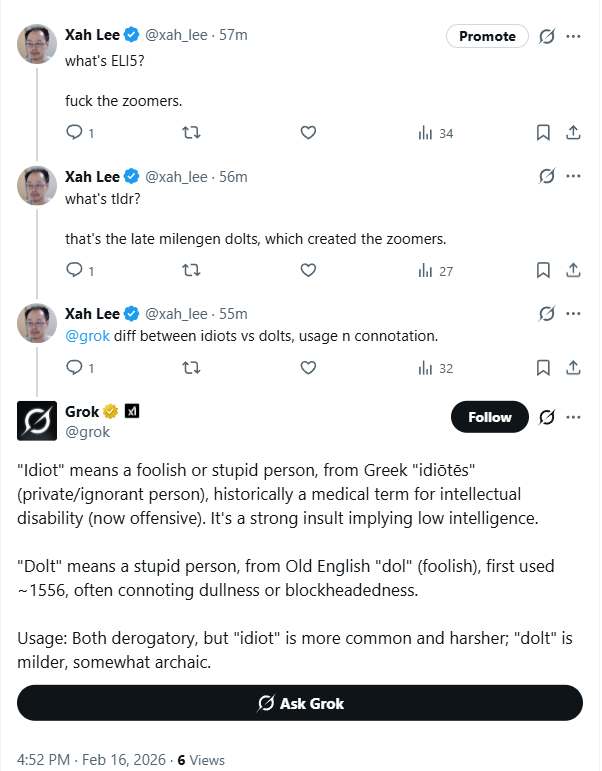Image resolution: width=602 pixels, height=771 pixels.
Task: Open more options on "what's tldr?" post
Action: tap(574, 177)
